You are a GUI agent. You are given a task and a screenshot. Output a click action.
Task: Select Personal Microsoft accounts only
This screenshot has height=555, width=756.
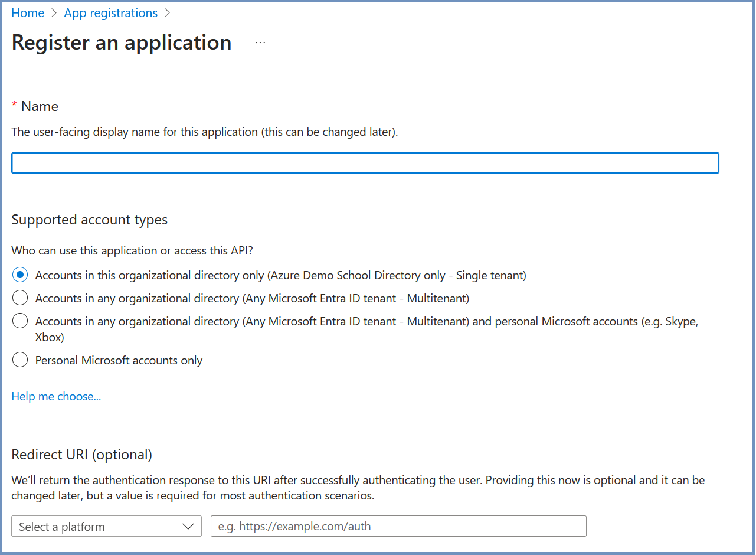[x=20, y=360]
